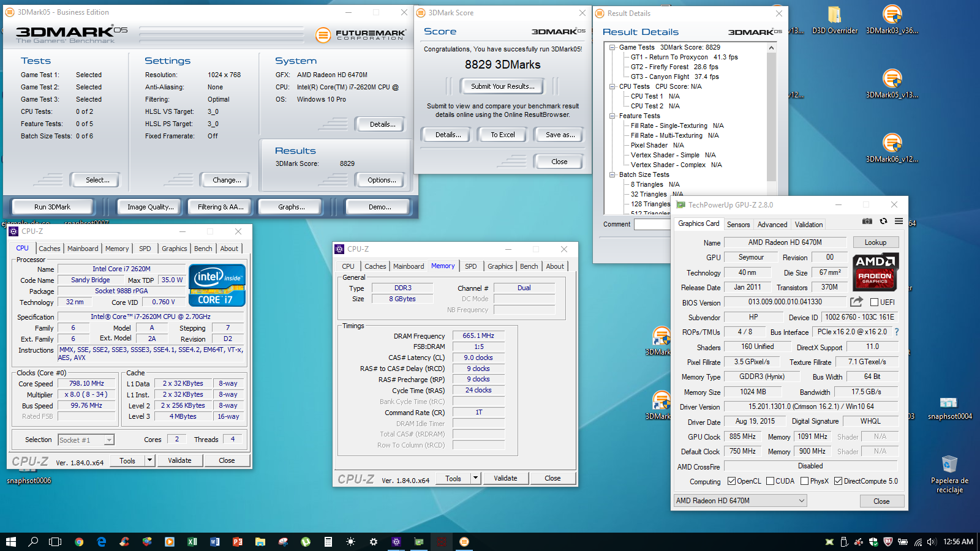Open PowerPoint from the taskbar
Image resolution: width=980 pixels, height=551 pixels.
coord(237,542)
